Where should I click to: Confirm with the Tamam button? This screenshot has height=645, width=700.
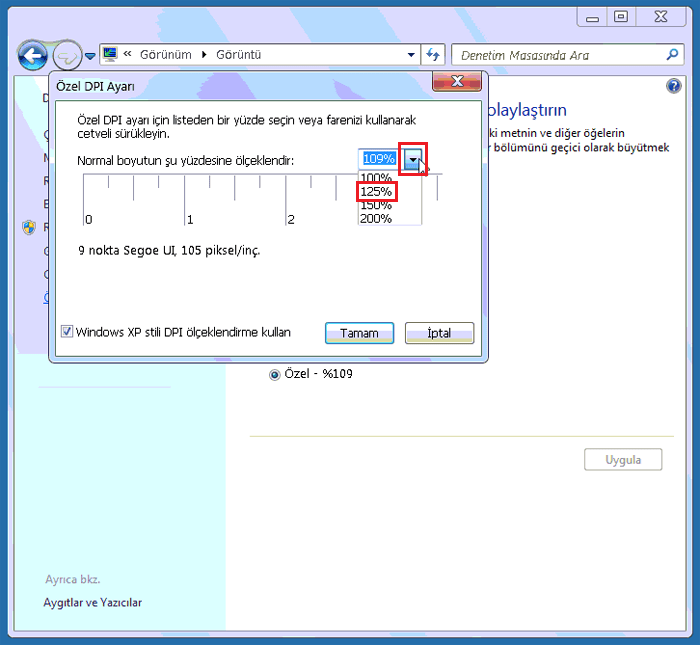[359, 333]
